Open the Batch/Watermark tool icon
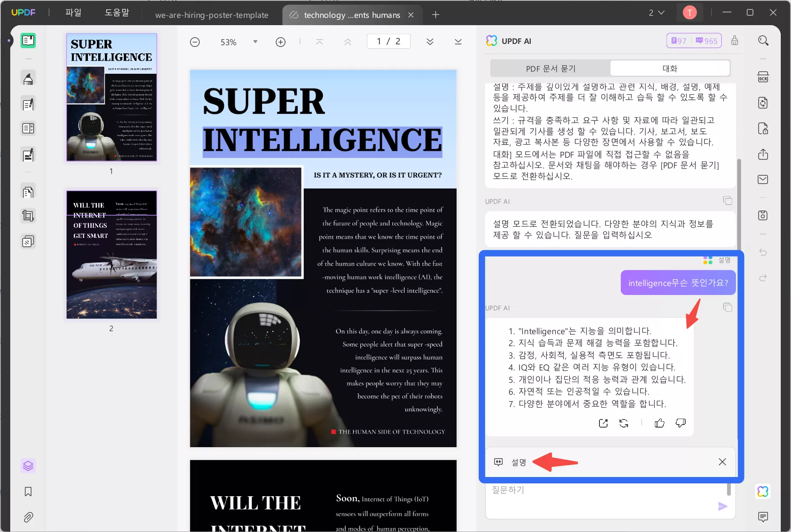 [28, 242]
